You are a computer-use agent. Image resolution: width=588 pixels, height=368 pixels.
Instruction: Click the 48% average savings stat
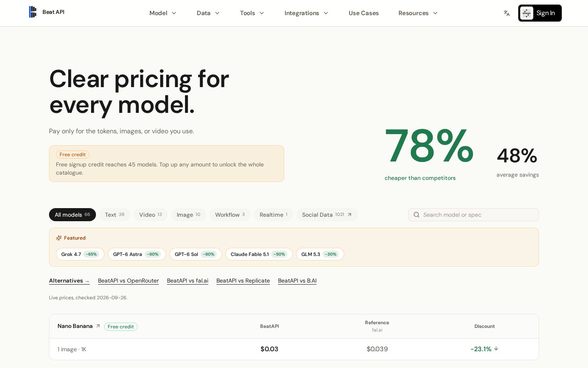pyautogui.click(x=517, y=162)
